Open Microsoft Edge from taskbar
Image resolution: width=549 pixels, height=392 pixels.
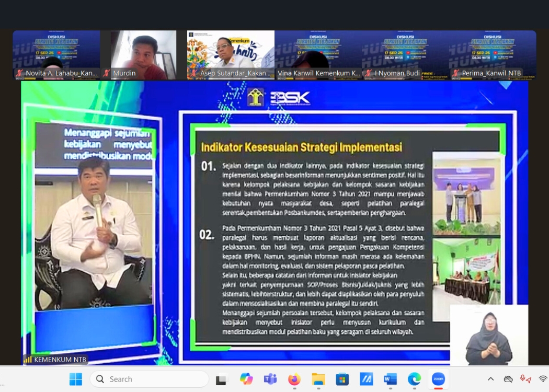pyautogui.click(x=414, y=379)
